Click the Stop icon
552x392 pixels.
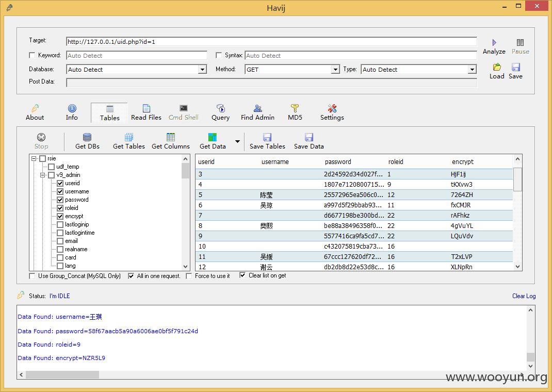pyautogui.click(x=41, y=137)
